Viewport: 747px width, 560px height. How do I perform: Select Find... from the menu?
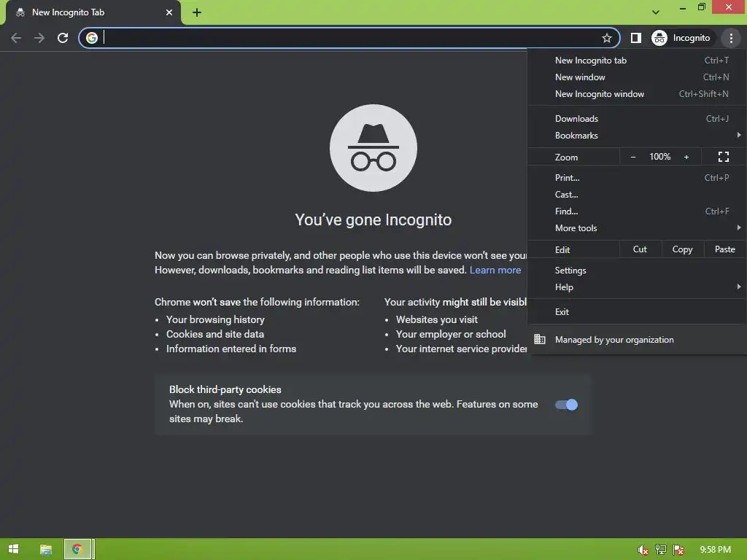(x=636, y=211)
